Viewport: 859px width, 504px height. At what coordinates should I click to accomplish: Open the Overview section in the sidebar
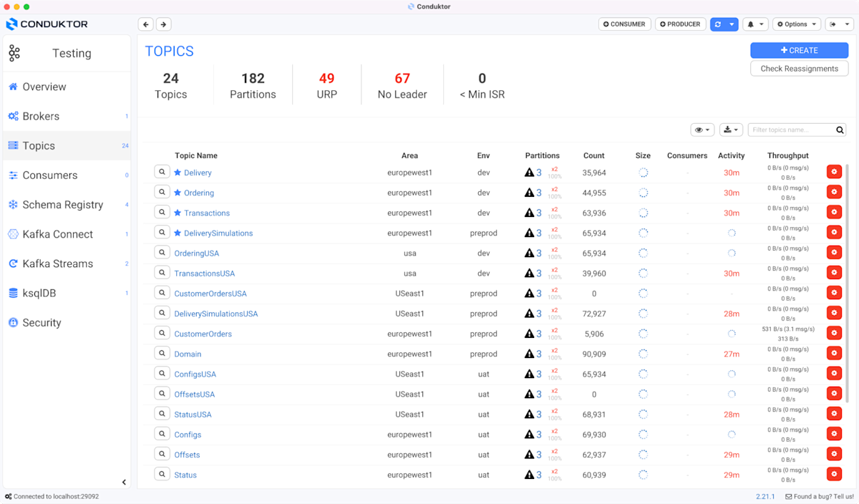click(67, 87)
